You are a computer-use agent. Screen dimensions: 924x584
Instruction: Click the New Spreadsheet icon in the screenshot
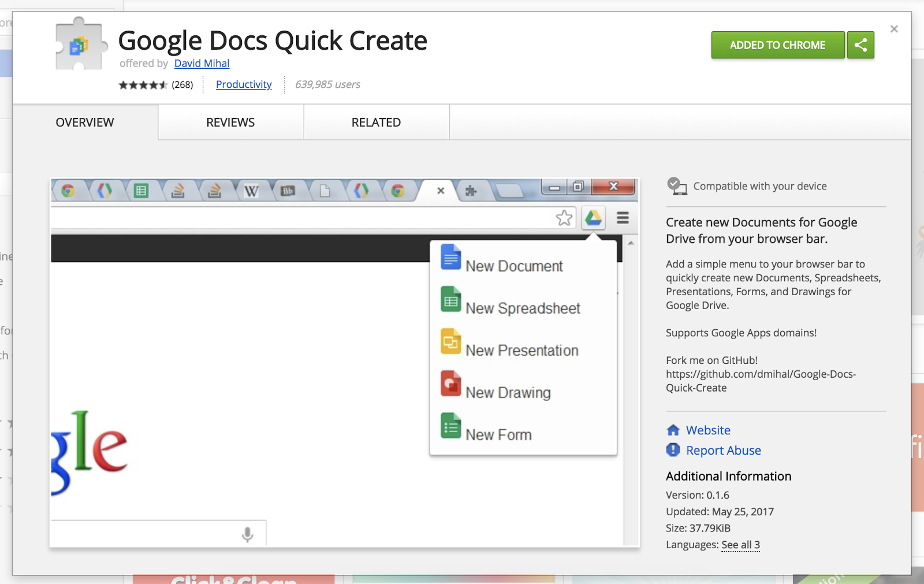click(x=450, y=299)
